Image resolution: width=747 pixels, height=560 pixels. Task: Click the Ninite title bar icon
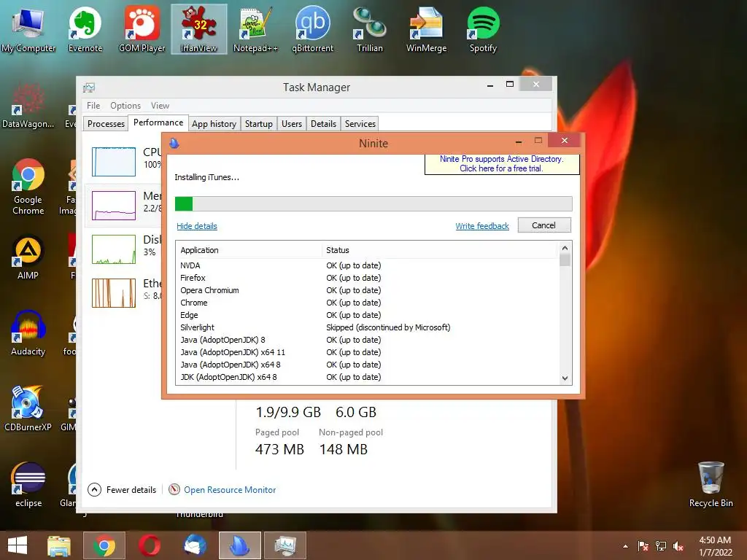pyautogui.click(x=174, y=143)
